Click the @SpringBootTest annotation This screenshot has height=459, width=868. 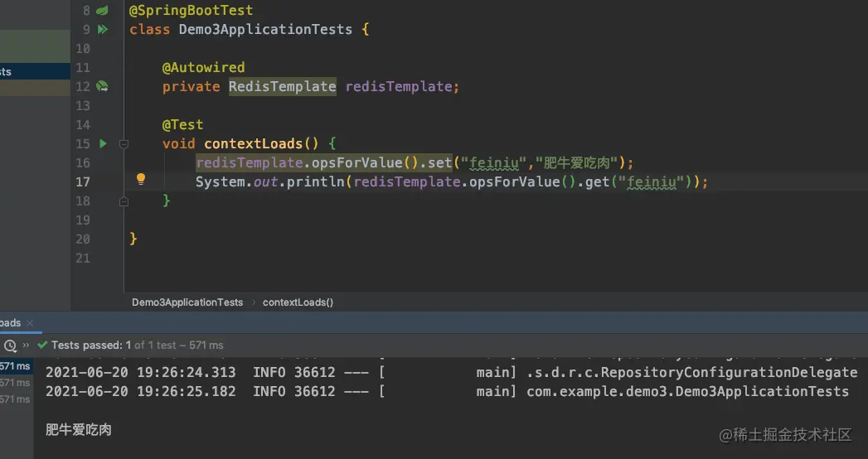[191, 11]
